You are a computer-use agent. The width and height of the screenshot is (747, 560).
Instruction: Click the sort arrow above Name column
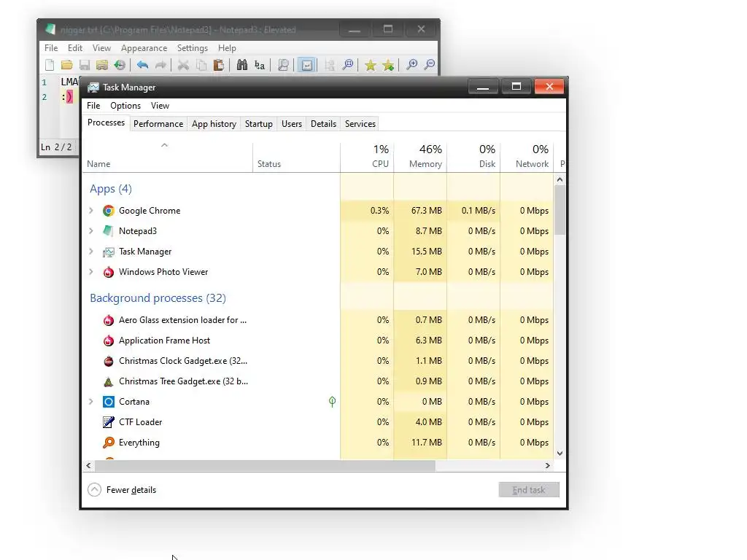164,145
